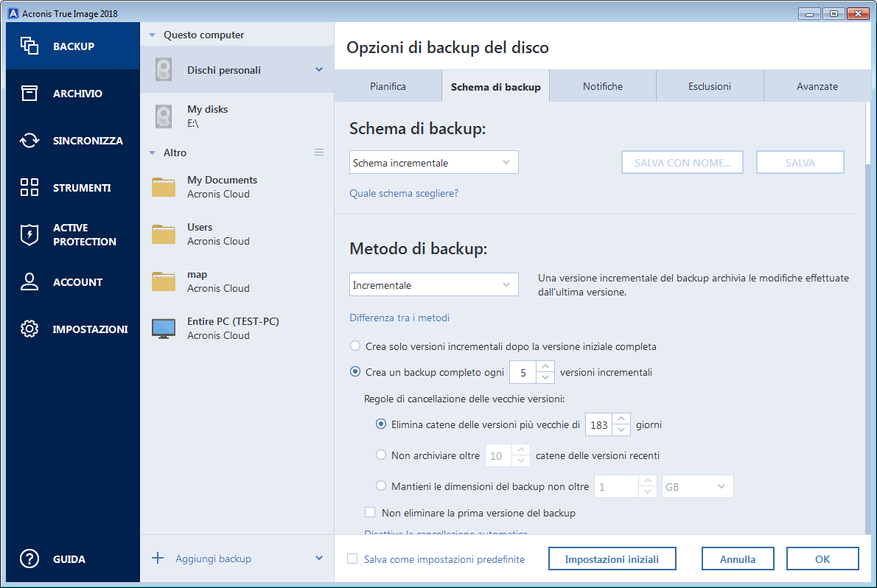877x588 pixels.
Task: Open the Impostazioni gear icon
Action: tap(29, 329)
